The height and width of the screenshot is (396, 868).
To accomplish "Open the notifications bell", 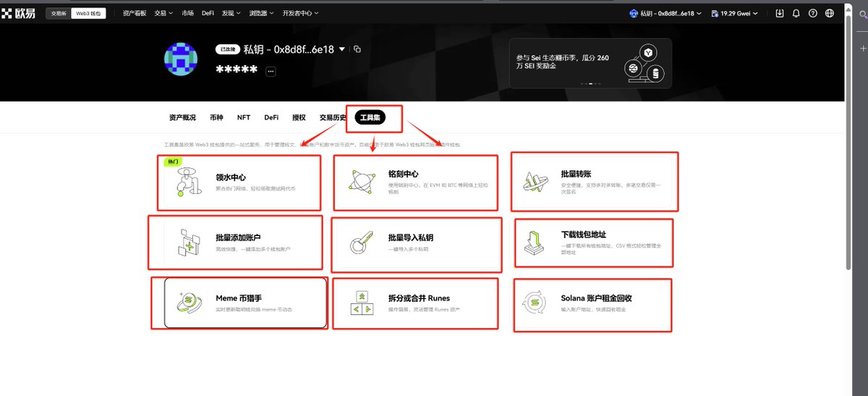I will point(796,13).
